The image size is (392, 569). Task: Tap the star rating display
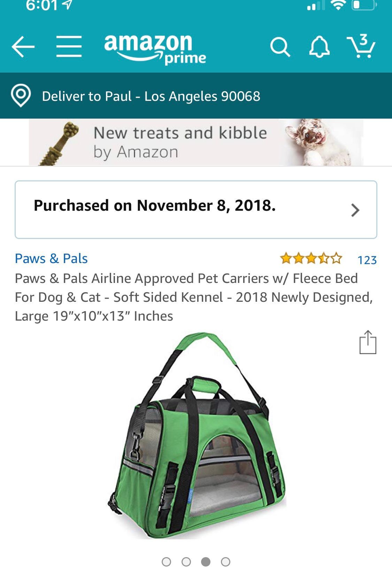tap(311, 259)
